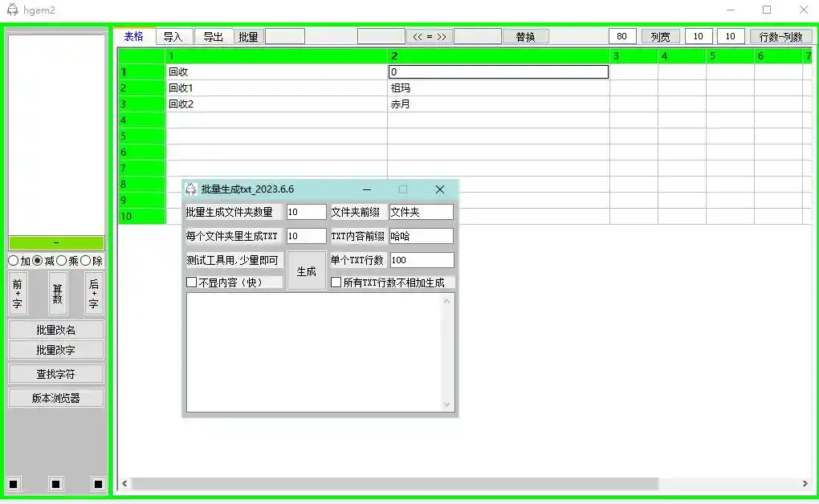The width and height of the screenshot is (819, 504).
Task: Click the 后+字 button
Action: 94,294
